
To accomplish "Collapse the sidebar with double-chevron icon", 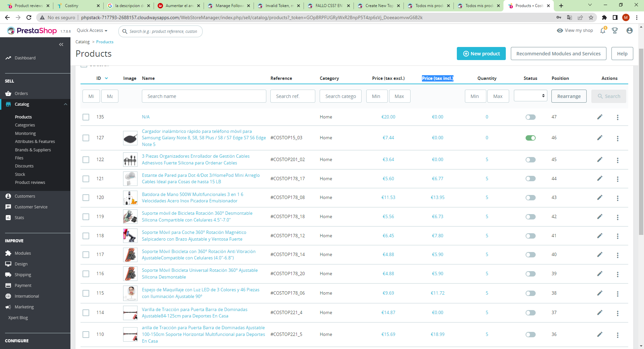I will pyautogui.click(x=61, y=44).
